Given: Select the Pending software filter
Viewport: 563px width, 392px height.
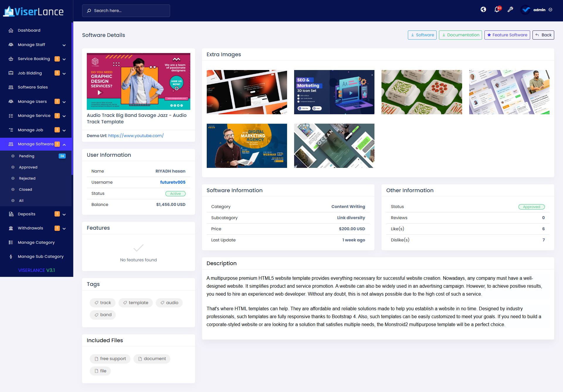Looking at the screenshot, I should [27, 156].
